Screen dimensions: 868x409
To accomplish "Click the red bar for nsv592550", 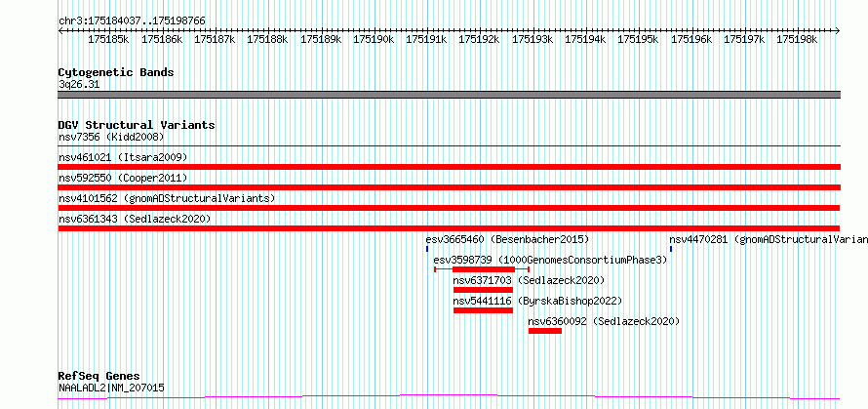I will [449, 187].
